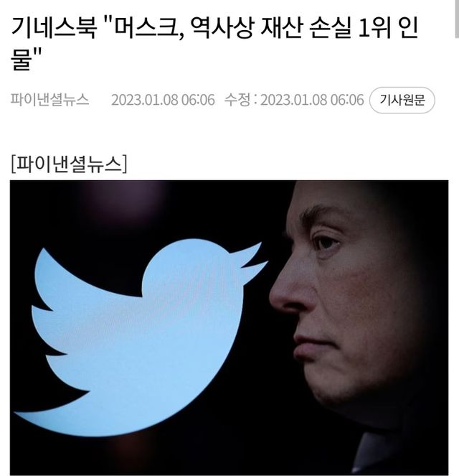
Task: Click 역사상 in the article title
Action: point(222,28)
